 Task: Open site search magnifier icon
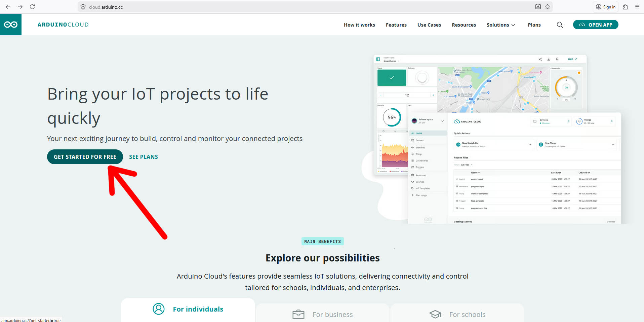point(560,25)
